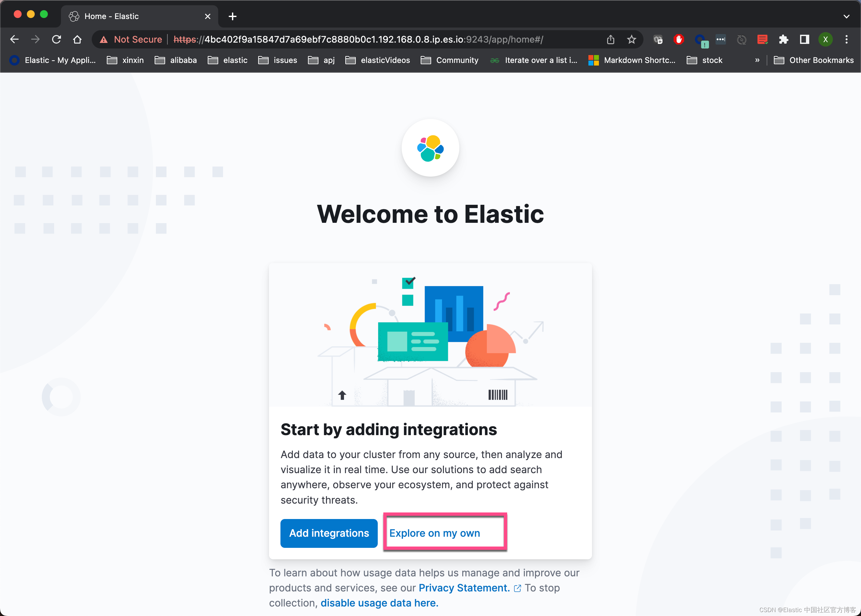Click the home icon in the toolbar
This screenshot has height=616, width=861.
coord(77,39)
